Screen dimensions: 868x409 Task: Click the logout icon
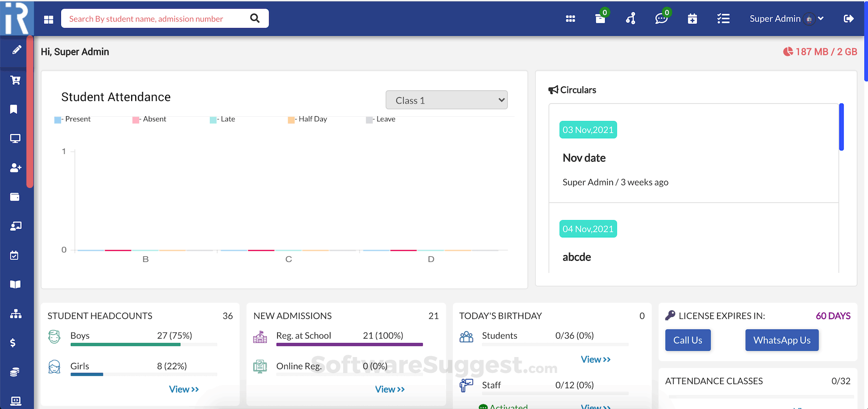coord(849,19)
